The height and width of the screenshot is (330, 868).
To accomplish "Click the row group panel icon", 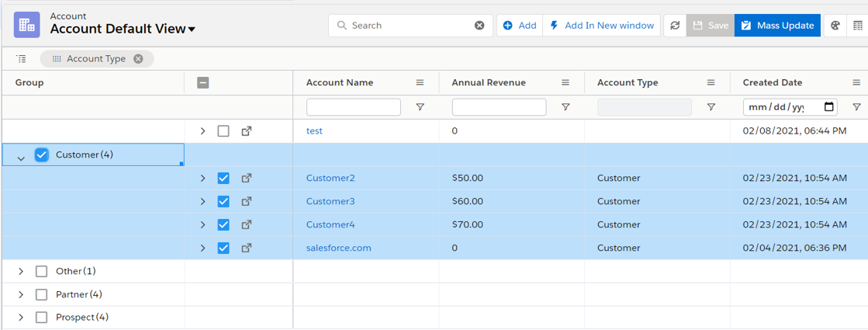I will pyautogui.click(x=21, y=59).
